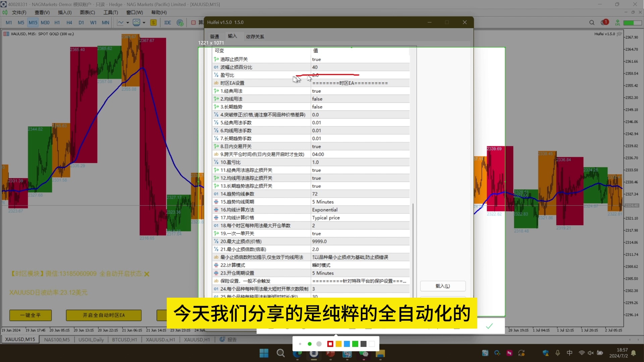Image resolution: width=644 pixels, height=362 pixels.
Task: Expand the chart type dropdown arrow
Action: [x=128, y=23]
